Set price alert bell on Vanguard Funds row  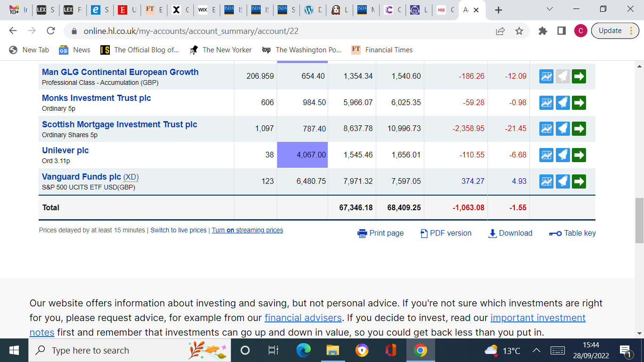click(562, 181)
